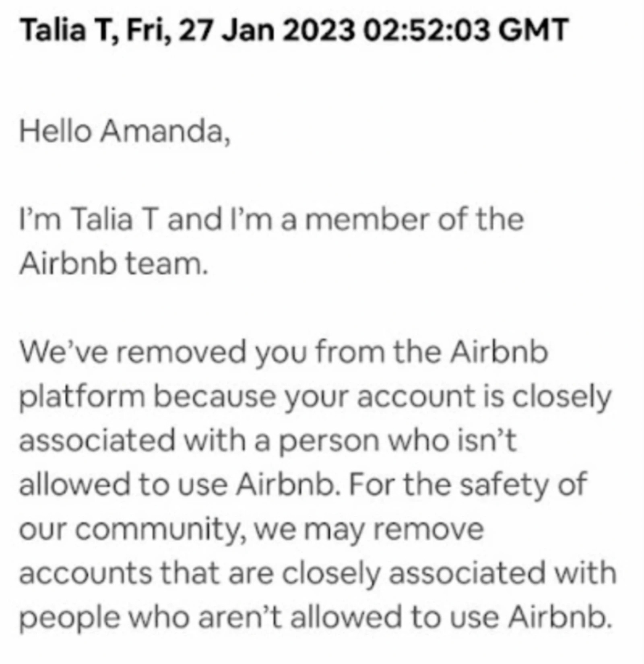
Task: Click the words associated with in second-to-last line
Action: 502,573
